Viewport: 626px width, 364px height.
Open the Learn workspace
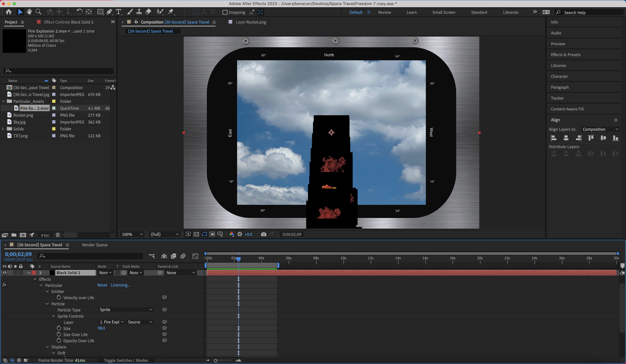(412, 12)
